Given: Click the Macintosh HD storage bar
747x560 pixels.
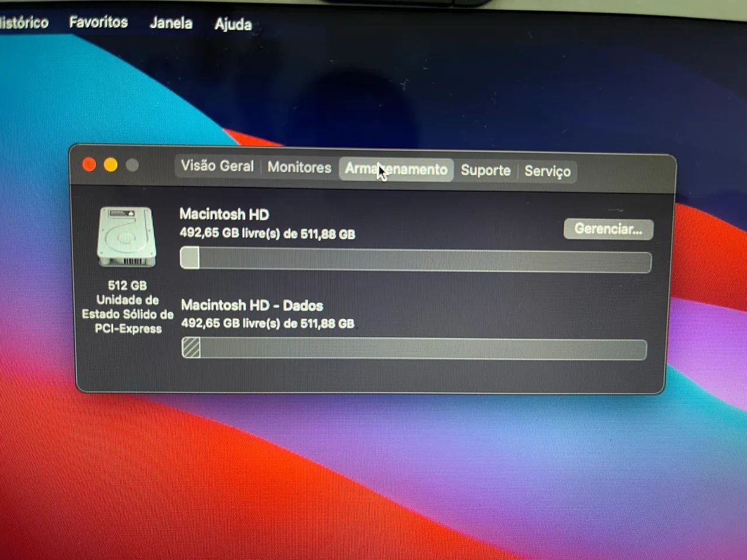Looking at the screenshot, I should click(x=416, y=260).
